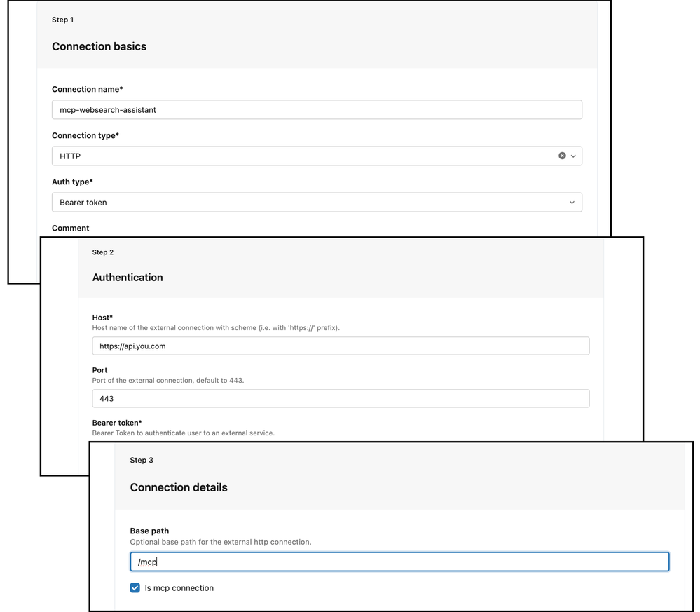This screenshot has width=700, height=612.
Task: Click the Comment field label
Action: coord(71,228)
